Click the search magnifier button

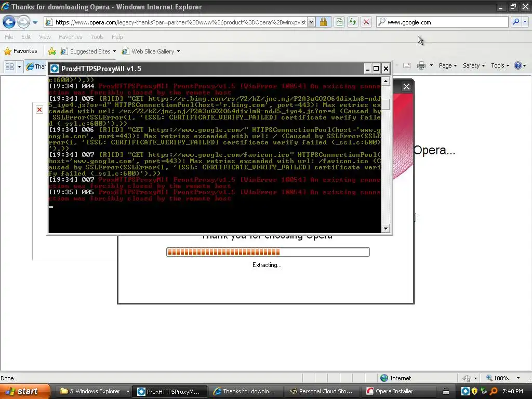click(516, 22)
